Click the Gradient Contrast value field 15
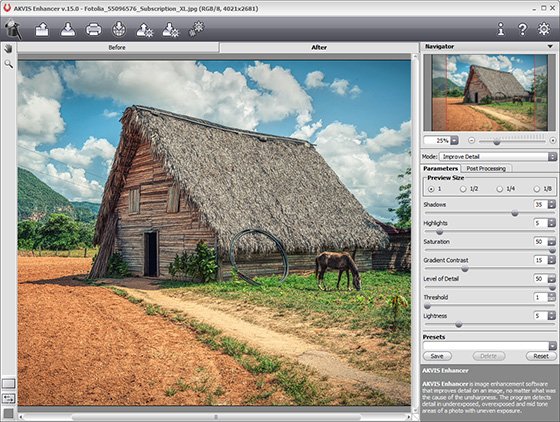This screenshot has height=422, width=560. point(541,260)
